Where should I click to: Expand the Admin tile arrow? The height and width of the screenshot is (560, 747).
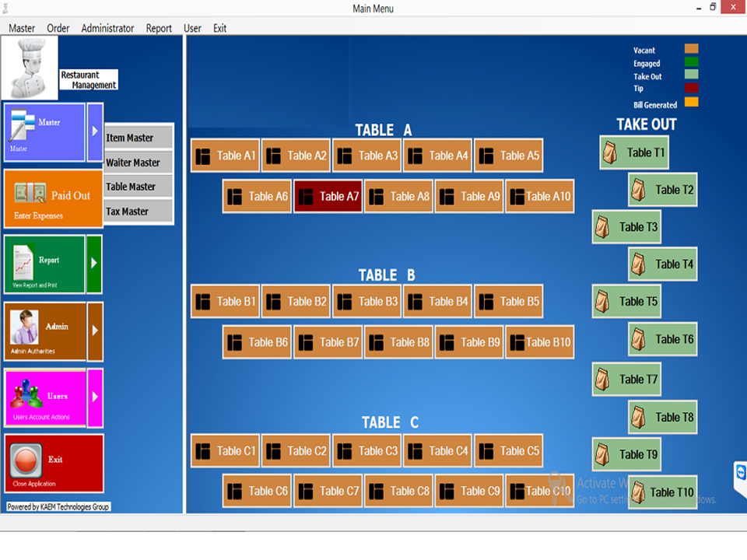tap(95, 331)
